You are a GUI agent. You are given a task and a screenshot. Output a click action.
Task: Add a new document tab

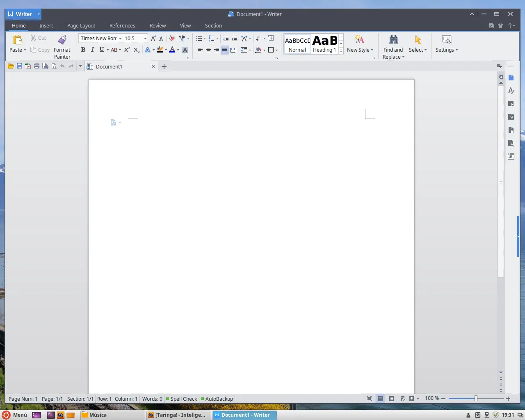point(164,66)
